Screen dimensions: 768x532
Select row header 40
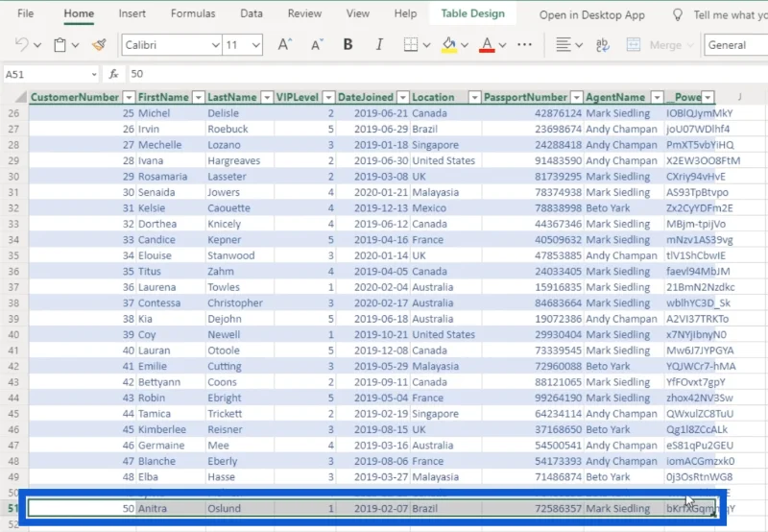click(13, 334)
